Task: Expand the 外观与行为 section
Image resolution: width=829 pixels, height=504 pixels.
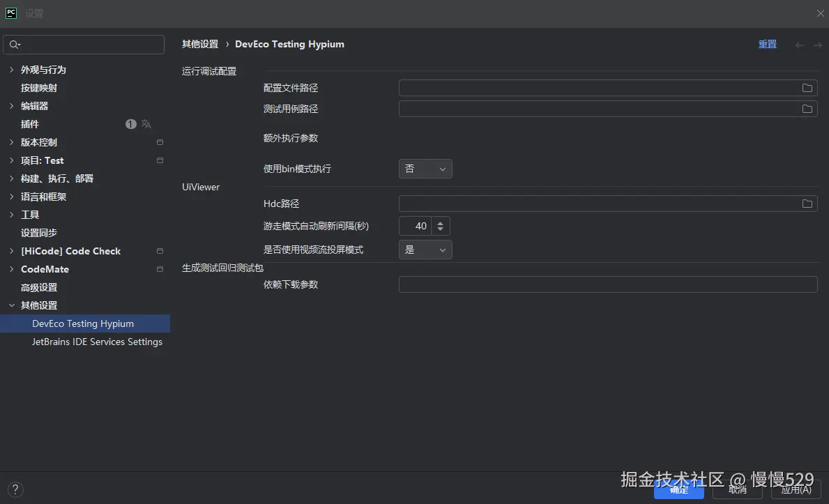Action: [x=12, y=69]
